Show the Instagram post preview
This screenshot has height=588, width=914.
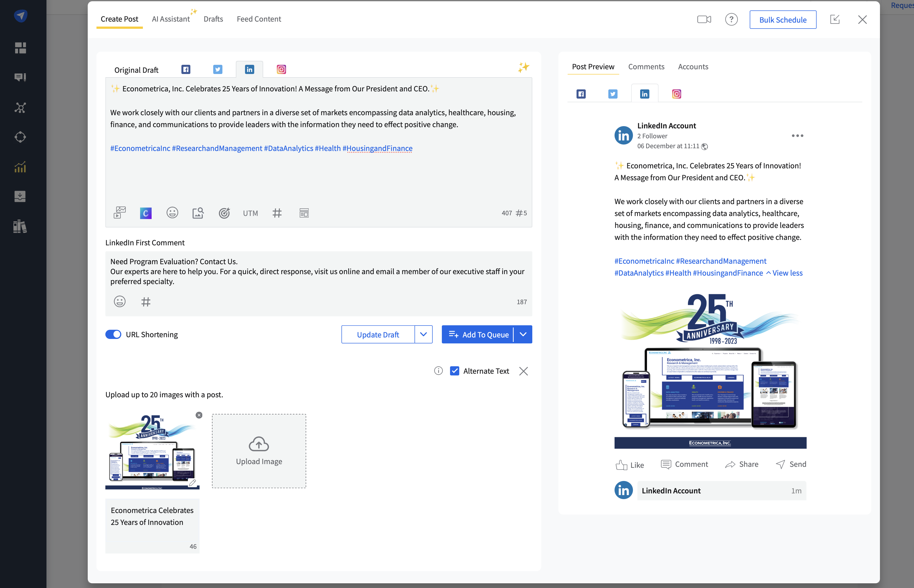coord(677,94)
